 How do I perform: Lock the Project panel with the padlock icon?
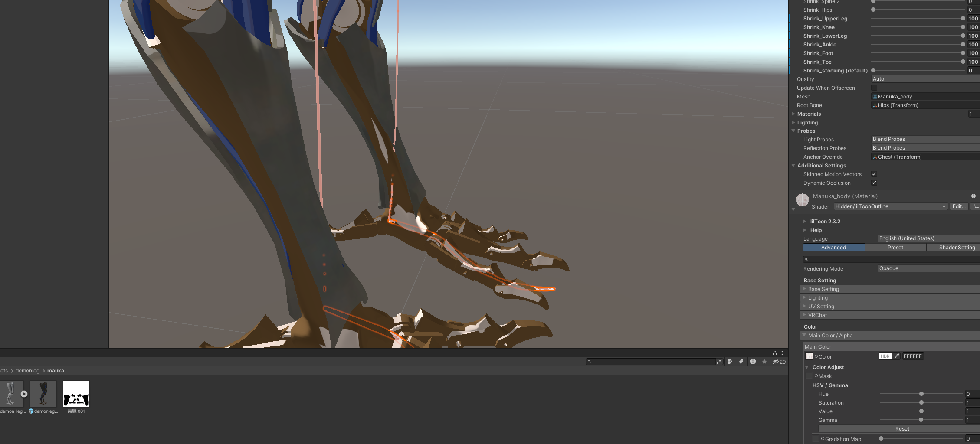tap(774, 353)
